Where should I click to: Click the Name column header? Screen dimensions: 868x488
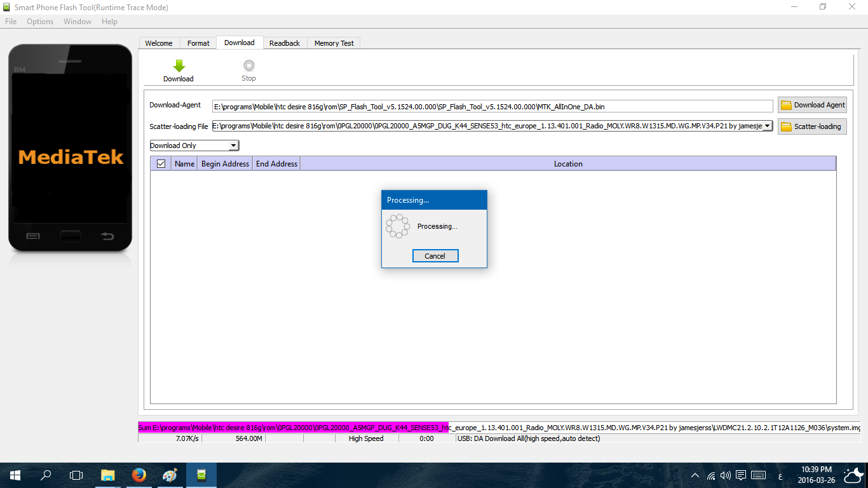184,163
